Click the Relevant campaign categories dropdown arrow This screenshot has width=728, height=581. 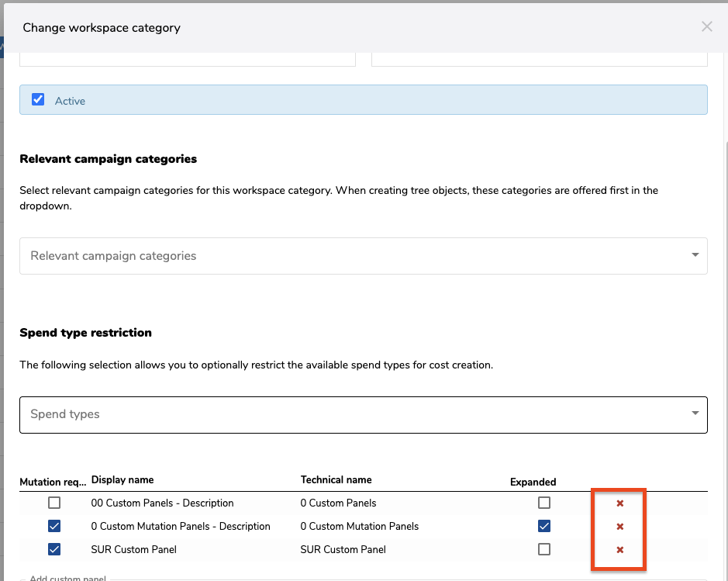(695, 255)
